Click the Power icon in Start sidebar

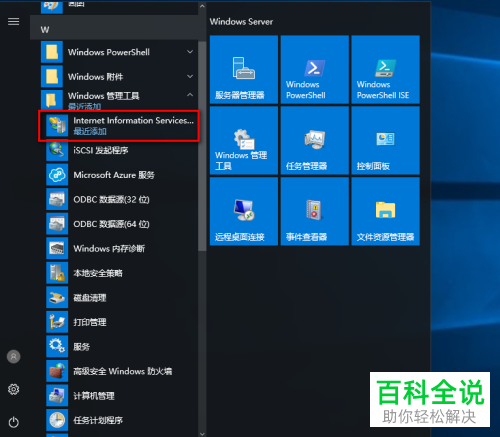14,422
